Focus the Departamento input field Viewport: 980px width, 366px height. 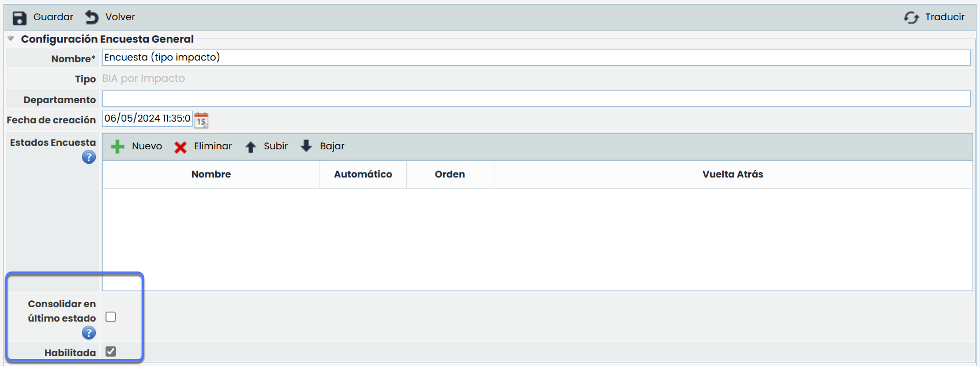tap(536, 99)
